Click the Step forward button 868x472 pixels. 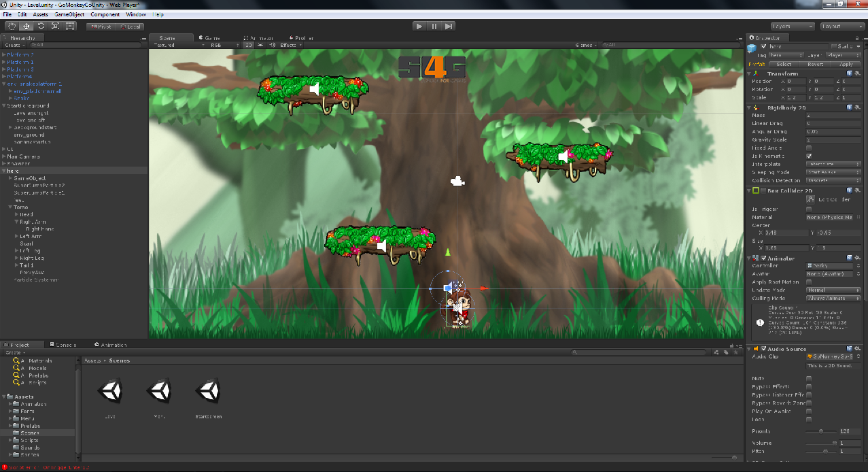[x=449, y=26]
